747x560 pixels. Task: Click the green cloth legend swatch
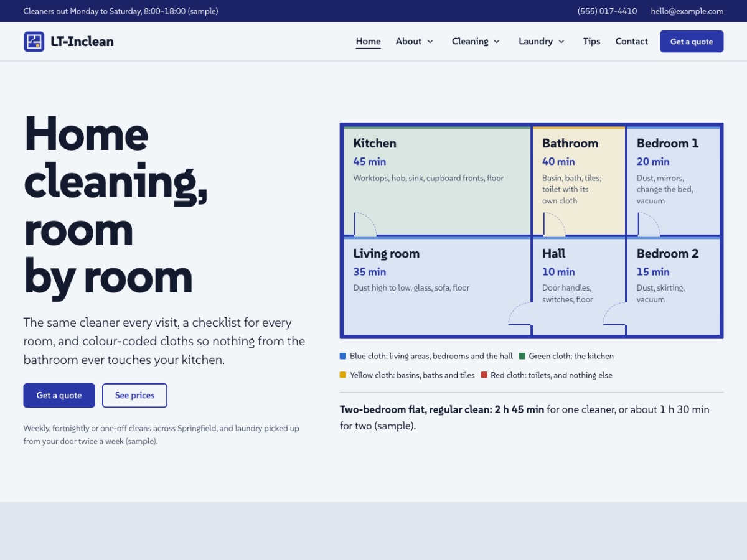pos(522,357)
